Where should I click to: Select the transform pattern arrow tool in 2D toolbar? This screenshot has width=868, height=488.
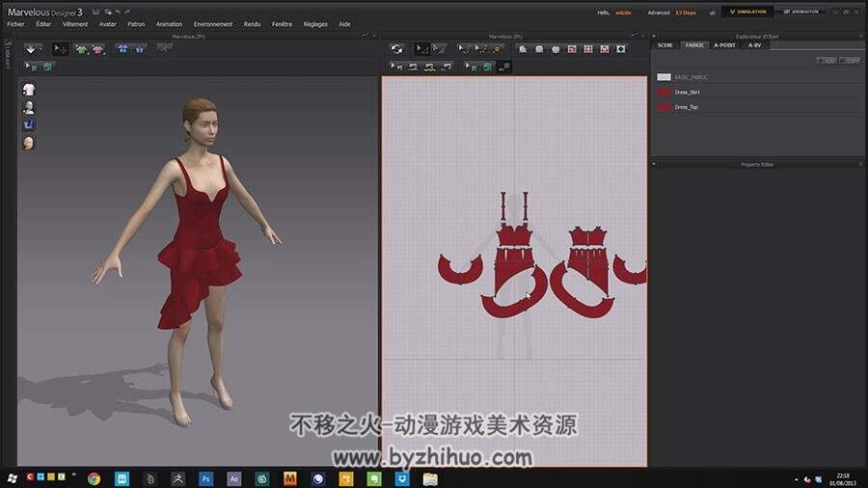tap(421, 49)
